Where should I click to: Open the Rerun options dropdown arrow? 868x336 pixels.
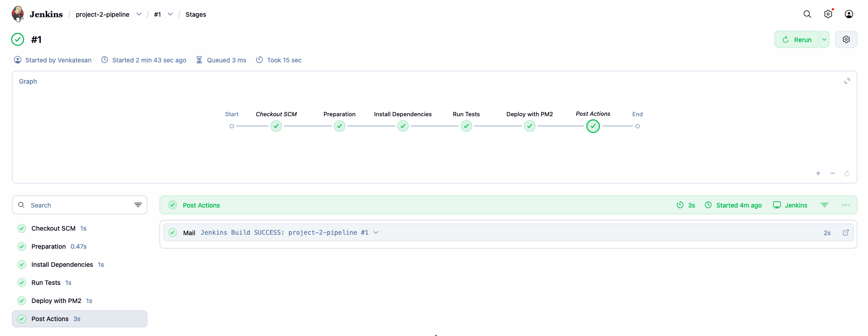coord(824,39)
